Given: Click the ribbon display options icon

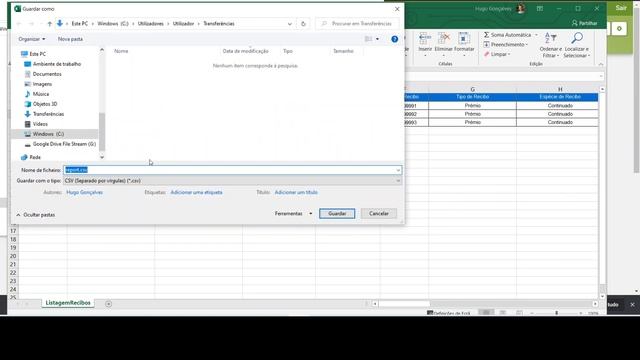Looking at the screenshot, I should (x=540, y=8).
